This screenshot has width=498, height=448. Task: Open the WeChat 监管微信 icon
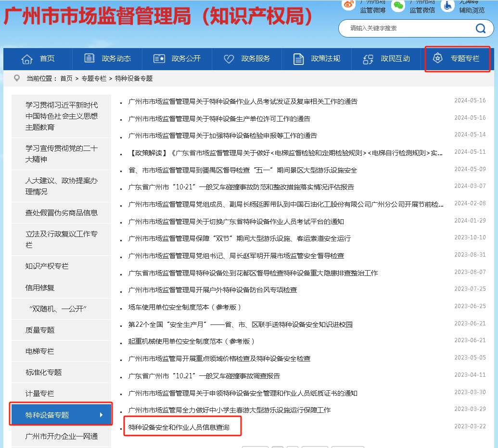coord(398,5)
